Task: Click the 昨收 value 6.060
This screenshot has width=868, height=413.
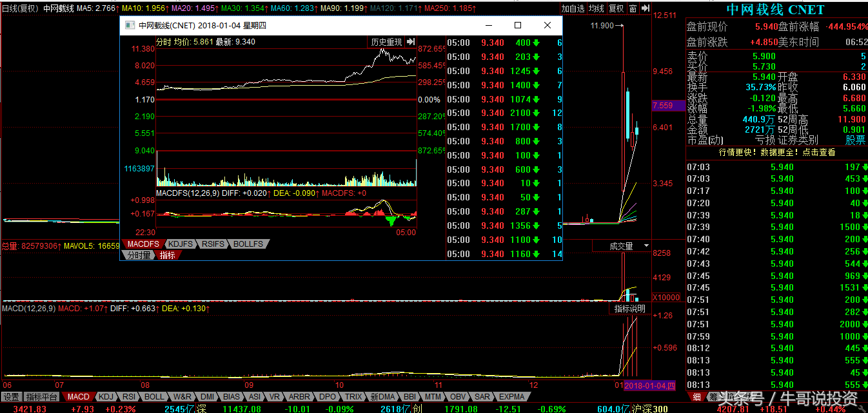Action: point(854,88)
